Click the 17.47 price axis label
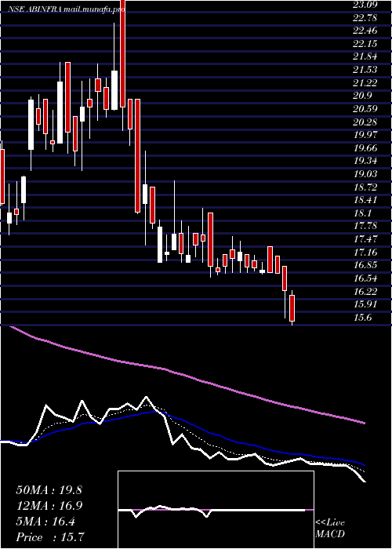The width and height of the screenshot is (392, 549). [x=365, y=239]
